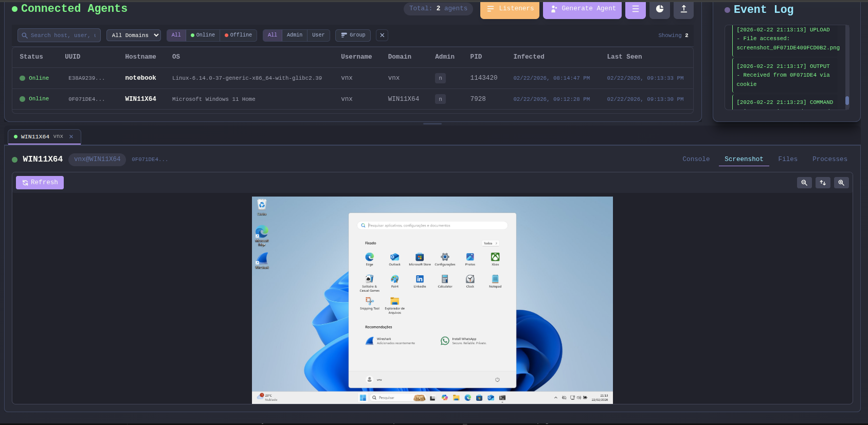Close the WIN11X64 vnx tab
Screen dimensions: 868x425
coord(71,136)
